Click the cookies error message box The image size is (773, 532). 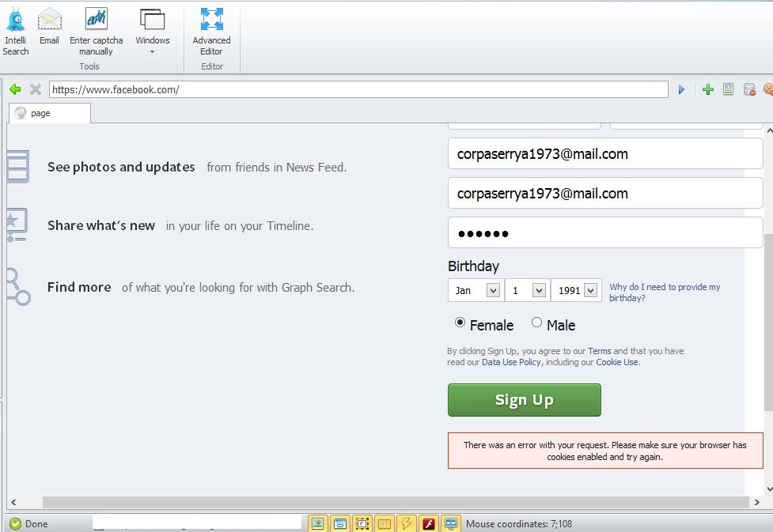pos(605,451)
